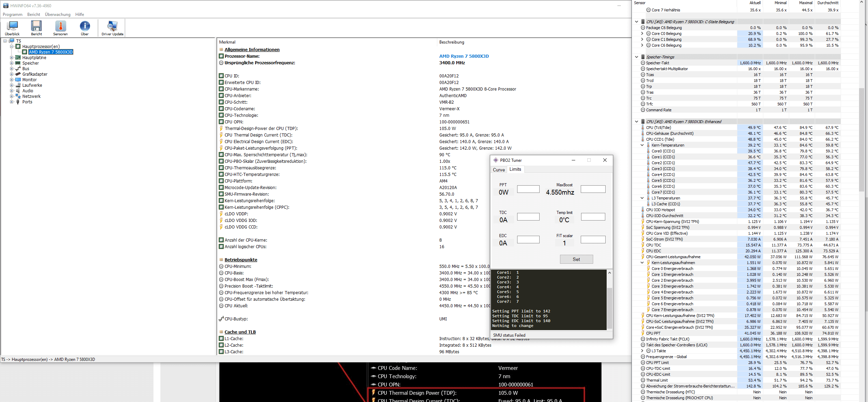Expand the Core C0 Belegung row

[x=642, y=34]
